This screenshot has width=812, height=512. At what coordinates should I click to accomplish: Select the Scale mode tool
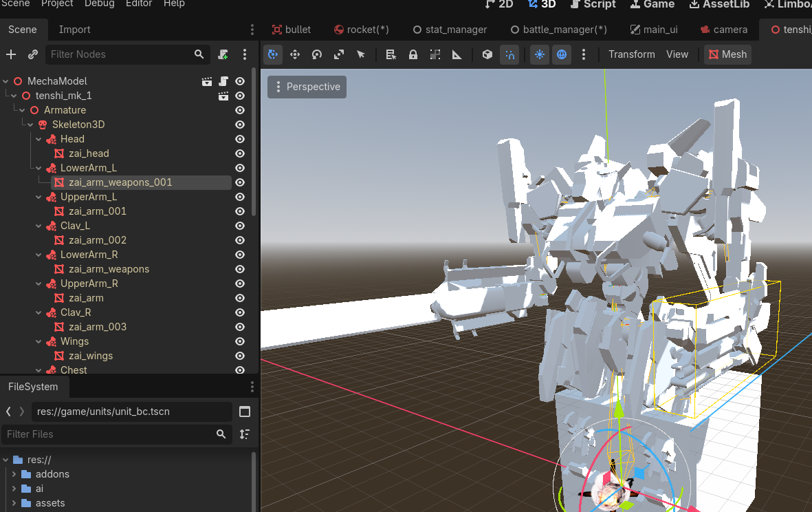pyautogui.click(x=339, y=54)
